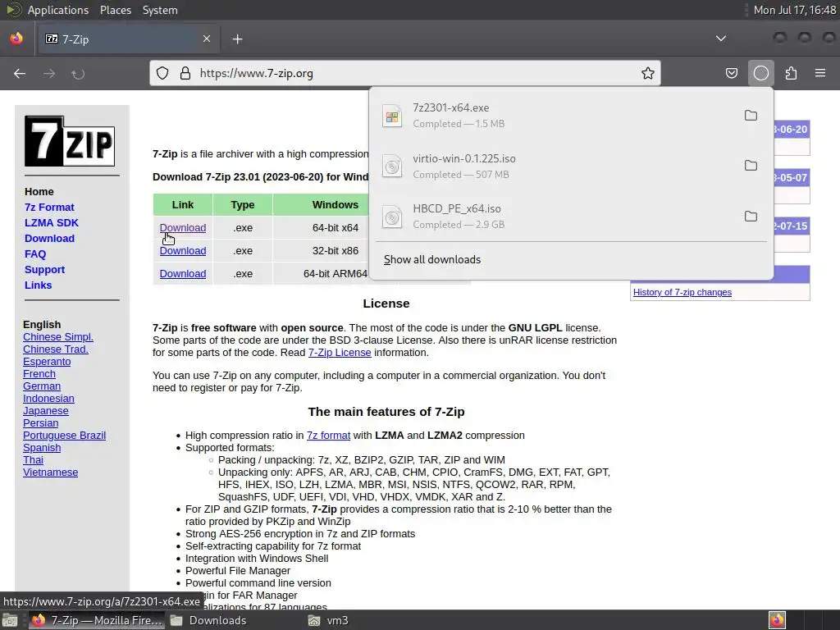
Task: Open the 7z2301-x64.exe download entry
Action: coord(555,116)
